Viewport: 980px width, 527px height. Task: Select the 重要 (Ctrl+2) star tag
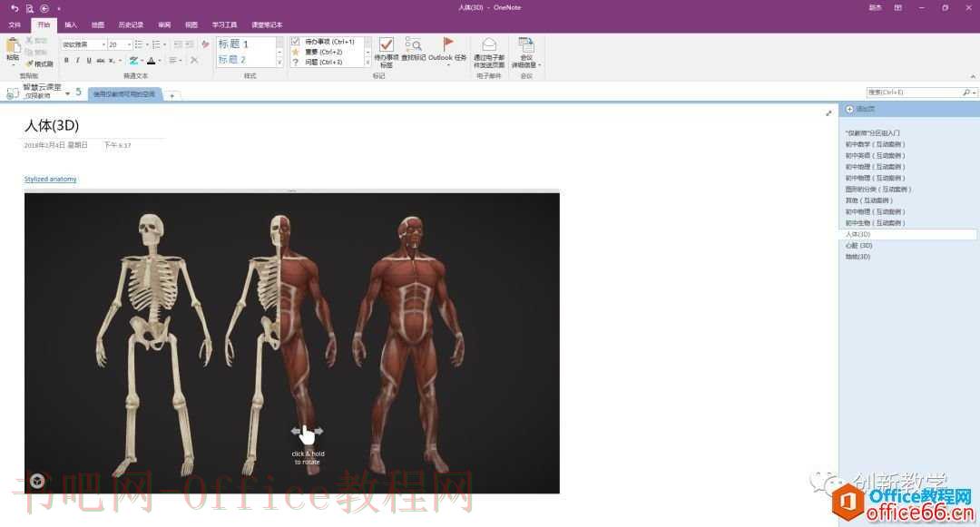coord(318,52)
